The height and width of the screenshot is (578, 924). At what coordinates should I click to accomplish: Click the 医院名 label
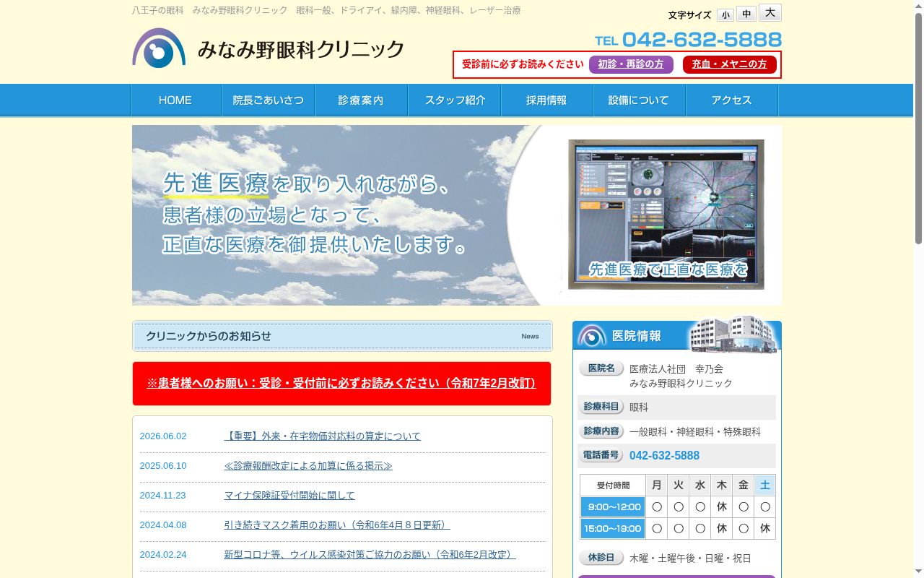tap(601, 368)
